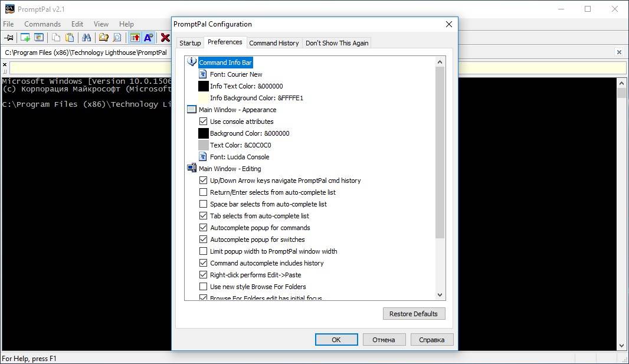
Task: Click the blue letter A with gear icon
Action: click(x=149, y=38)
